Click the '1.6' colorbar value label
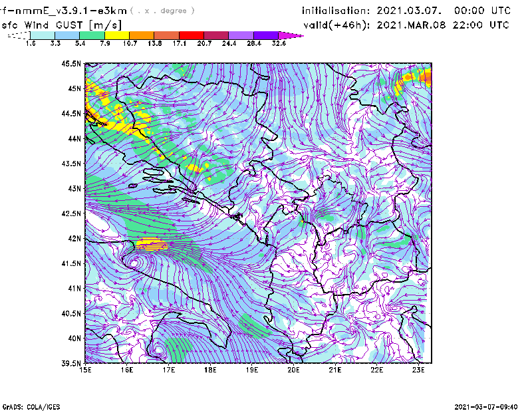This screenshot has width=532, height=411. click(31, 43)
